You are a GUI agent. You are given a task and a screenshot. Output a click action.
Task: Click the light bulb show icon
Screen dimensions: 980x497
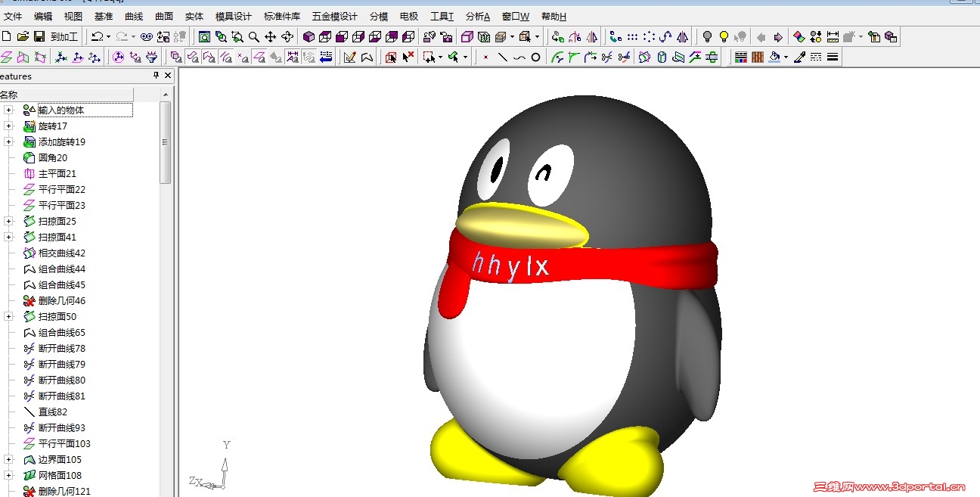[707, 36]
